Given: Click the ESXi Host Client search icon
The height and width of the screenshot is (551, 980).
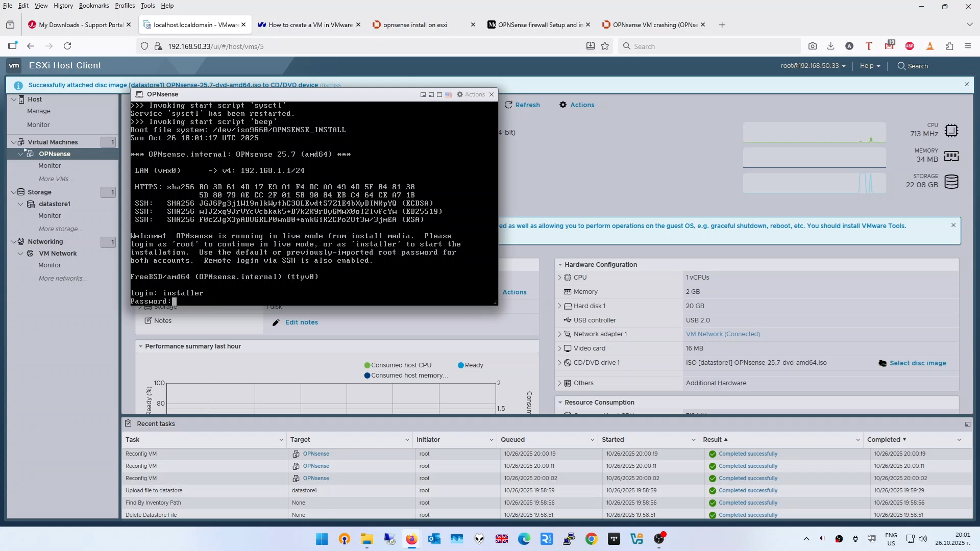Looking at the screenshot, I should (901, 66).
